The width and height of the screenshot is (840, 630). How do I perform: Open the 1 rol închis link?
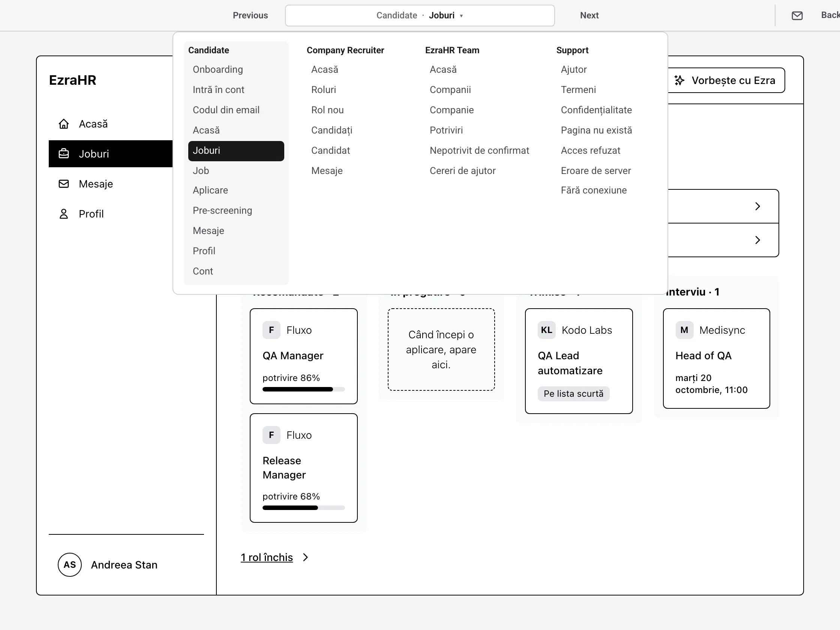click(x=267, y=557)
